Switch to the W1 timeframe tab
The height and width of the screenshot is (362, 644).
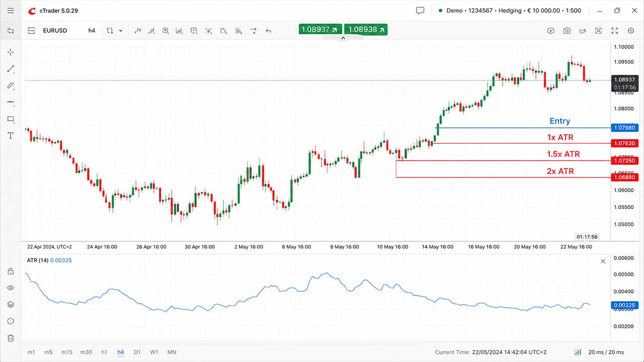click(x=154, y=352)
